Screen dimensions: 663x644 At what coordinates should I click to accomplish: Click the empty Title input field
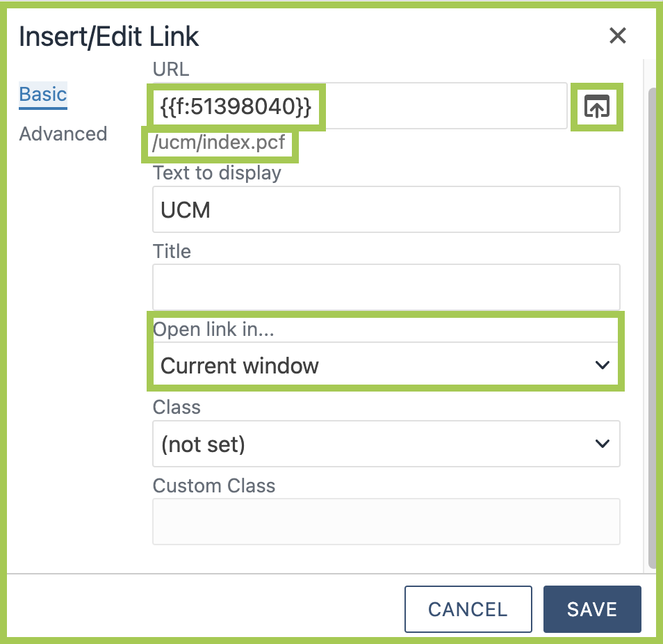pyautogui.click(x=386, y=287)
